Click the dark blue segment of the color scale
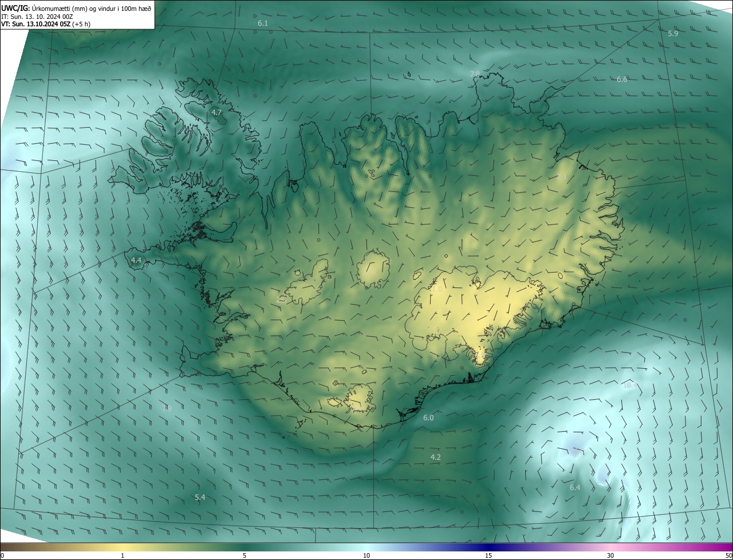The image size is (733, 560). tap(488, 547)
